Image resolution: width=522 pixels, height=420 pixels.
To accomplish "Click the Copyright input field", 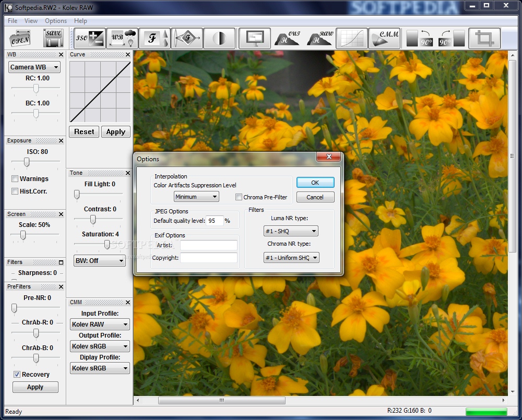I will (209, 258).
